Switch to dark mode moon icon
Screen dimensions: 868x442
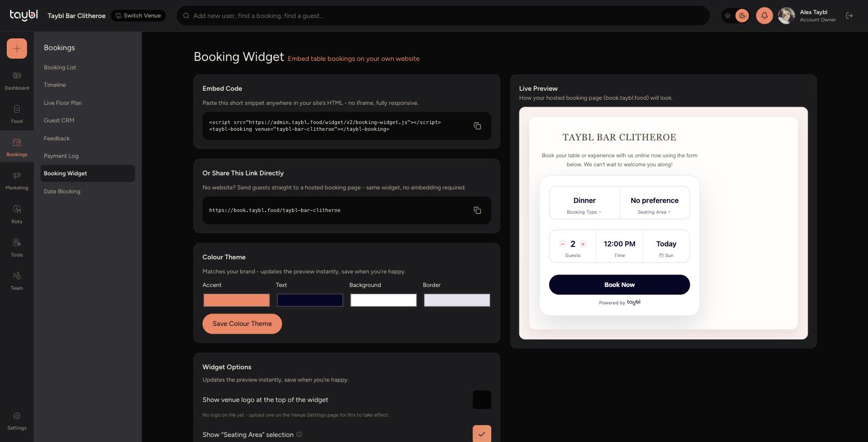742,16
